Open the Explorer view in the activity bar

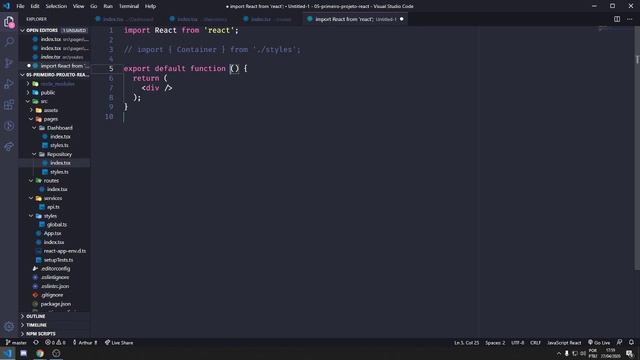[x=9, y=22]
